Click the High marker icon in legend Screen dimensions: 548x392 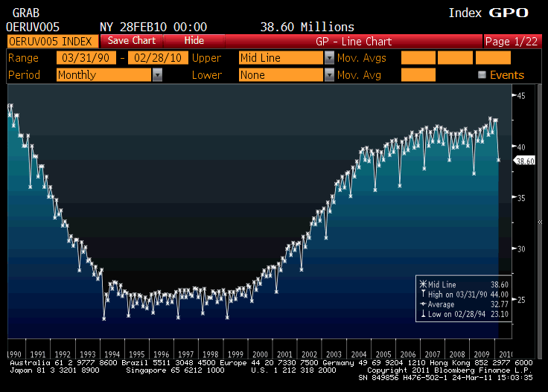[x=424, y=295]
